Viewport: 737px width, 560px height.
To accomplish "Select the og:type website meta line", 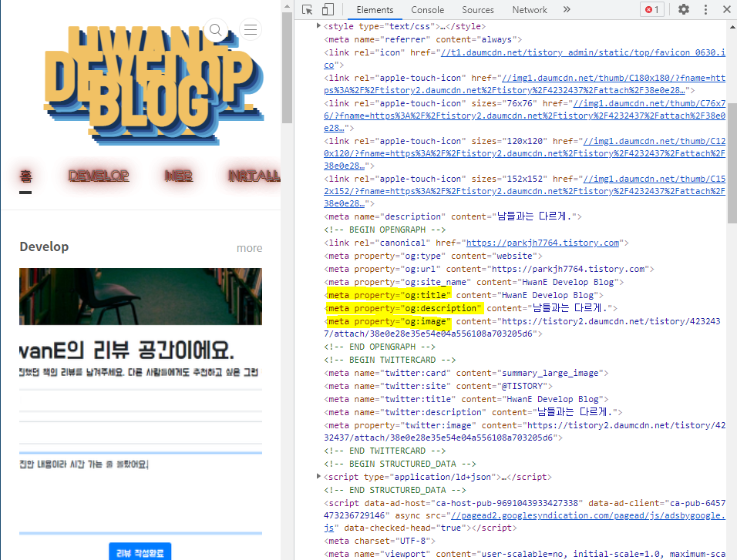I will coord(433,256).
